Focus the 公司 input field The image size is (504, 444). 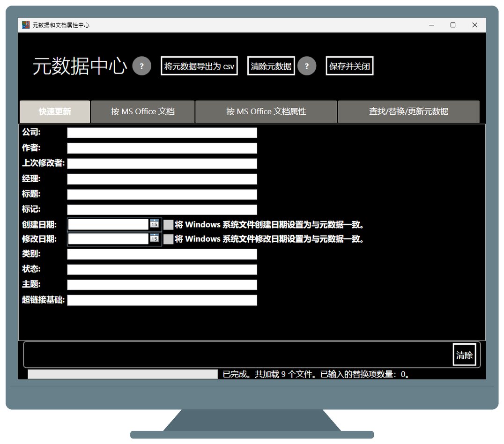(162, 133)
